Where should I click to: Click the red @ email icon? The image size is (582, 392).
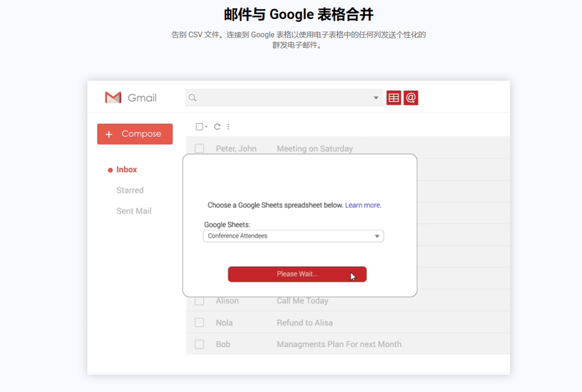pos(411,98)
